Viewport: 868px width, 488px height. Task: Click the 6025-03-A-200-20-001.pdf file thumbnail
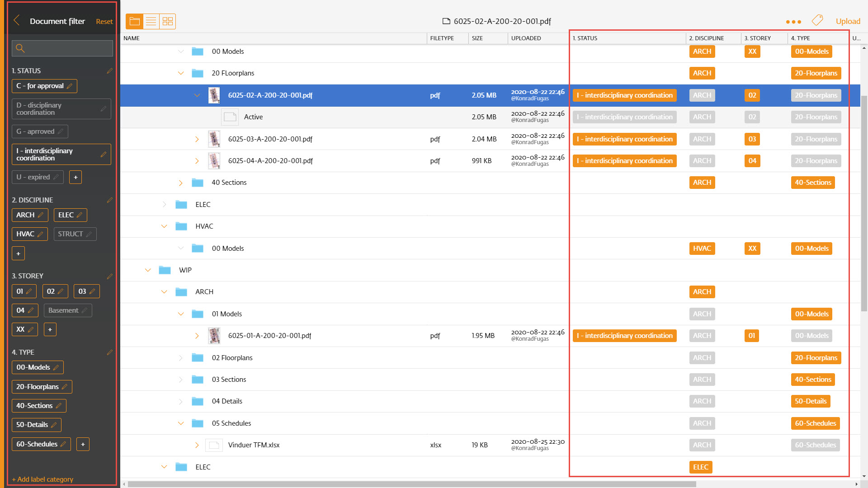(214, 139)
